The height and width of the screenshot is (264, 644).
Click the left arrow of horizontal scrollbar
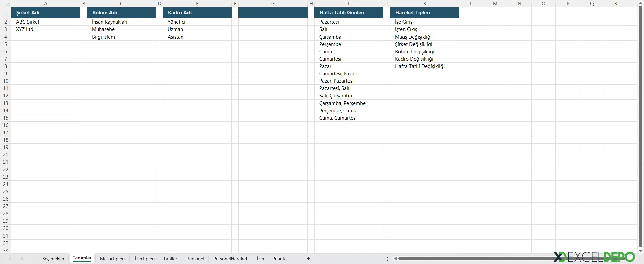pos(396,258)
